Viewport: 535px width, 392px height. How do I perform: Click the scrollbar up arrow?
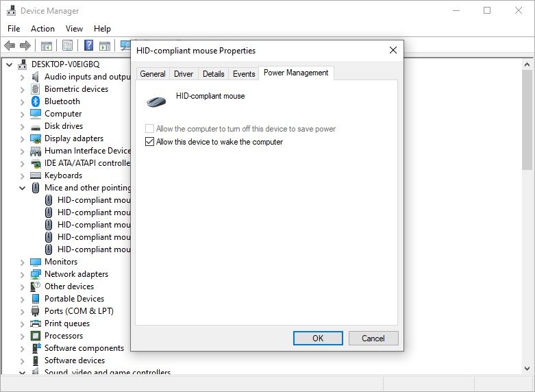pyautogui.click(x=527, y=64)
